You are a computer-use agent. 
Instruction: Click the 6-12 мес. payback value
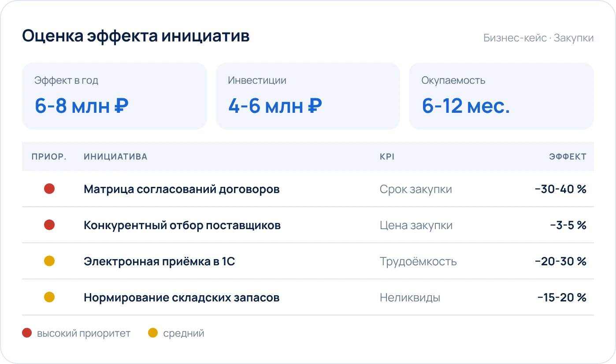pos(466,106)
